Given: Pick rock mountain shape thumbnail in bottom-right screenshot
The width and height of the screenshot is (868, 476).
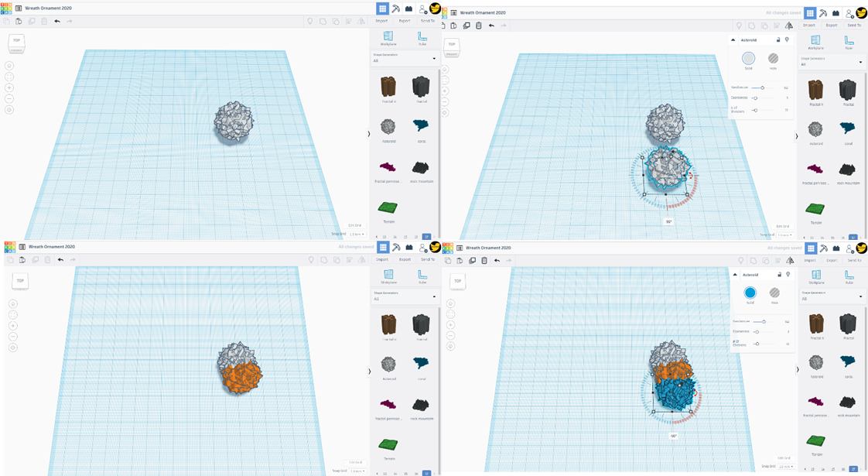Looking at the screenshot, I should pos(848,405).
